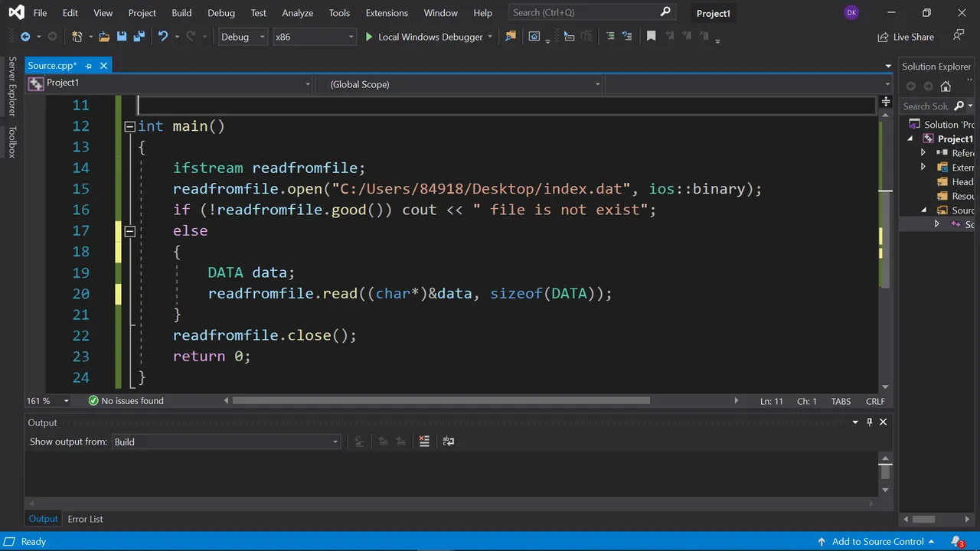Click the editor vertical scrollbar down arrow
This screenshot has width=980, height=551.
tap(885, 387)
